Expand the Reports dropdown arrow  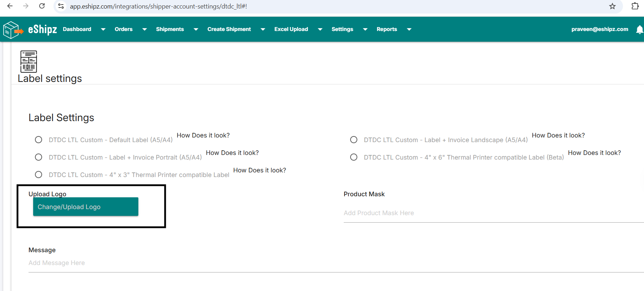tap(409, 30)
